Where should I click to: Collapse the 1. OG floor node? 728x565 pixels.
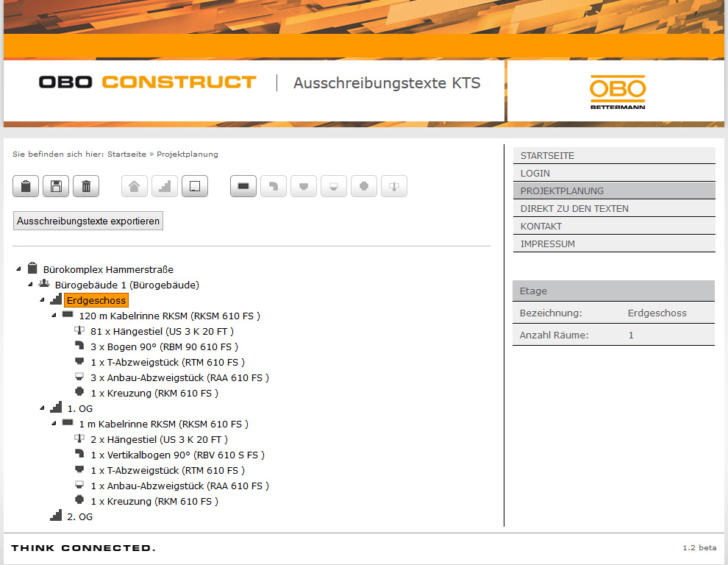[42, 408]
